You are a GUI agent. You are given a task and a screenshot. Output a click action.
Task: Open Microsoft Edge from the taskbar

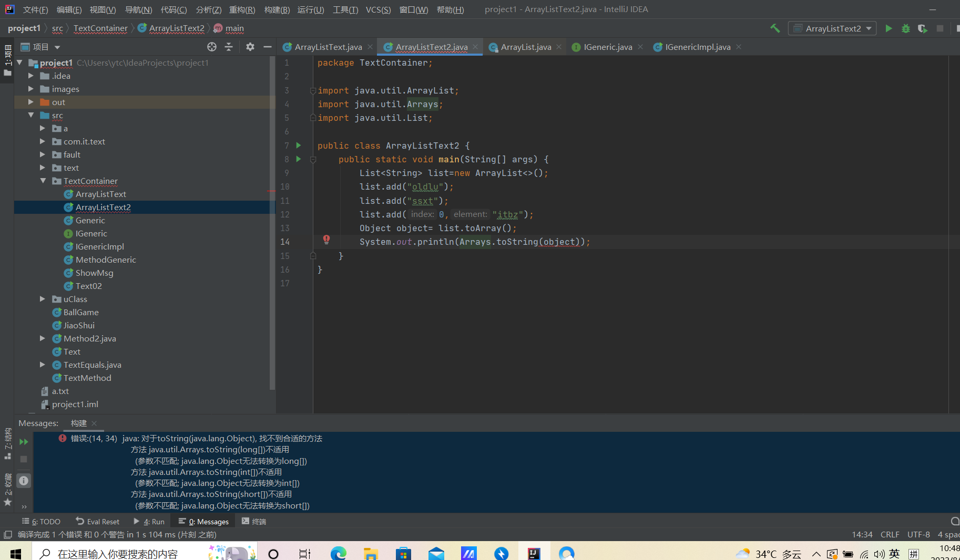click(x=338, y=553)
